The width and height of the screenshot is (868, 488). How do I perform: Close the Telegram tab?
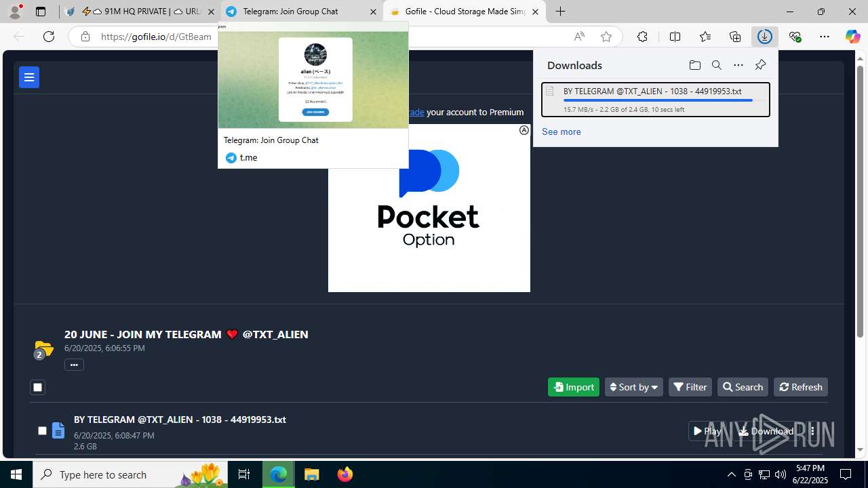point(373,12)
